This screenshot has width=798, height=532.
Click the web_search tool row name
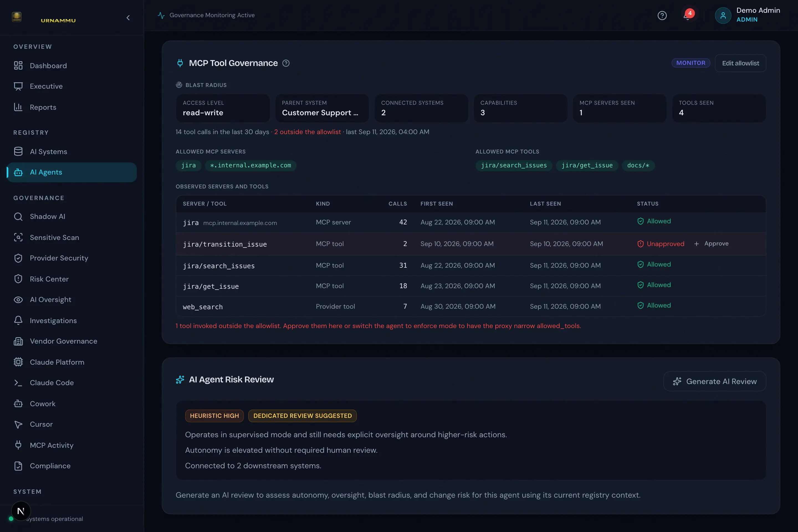pos(203,307)
